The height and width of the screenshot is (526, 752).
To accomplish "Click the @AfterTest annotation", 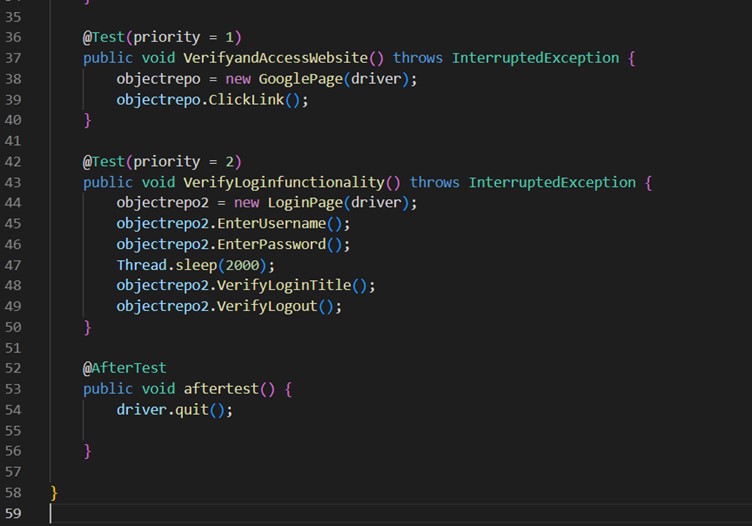I will click(124, 368).
